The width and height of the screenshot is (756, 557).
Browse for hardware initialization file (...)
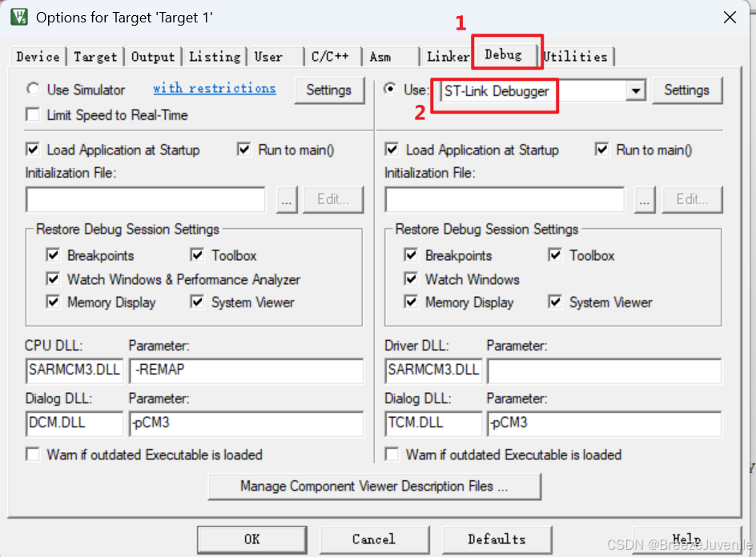[x=645, y=199]
